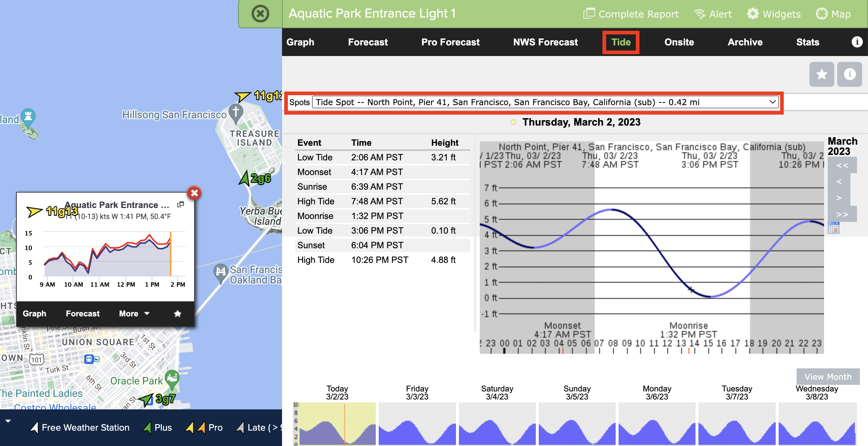The width and height of the screenshot is (868, 446).
Task: Open the calendar date picker icon
Action: [833, 228]
